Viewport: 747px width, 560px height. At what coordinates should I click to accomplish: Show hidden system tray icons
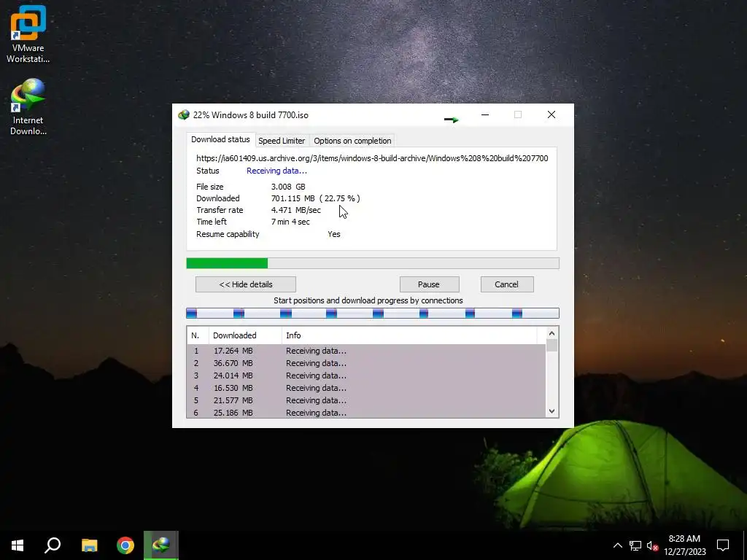click(617, 545)
